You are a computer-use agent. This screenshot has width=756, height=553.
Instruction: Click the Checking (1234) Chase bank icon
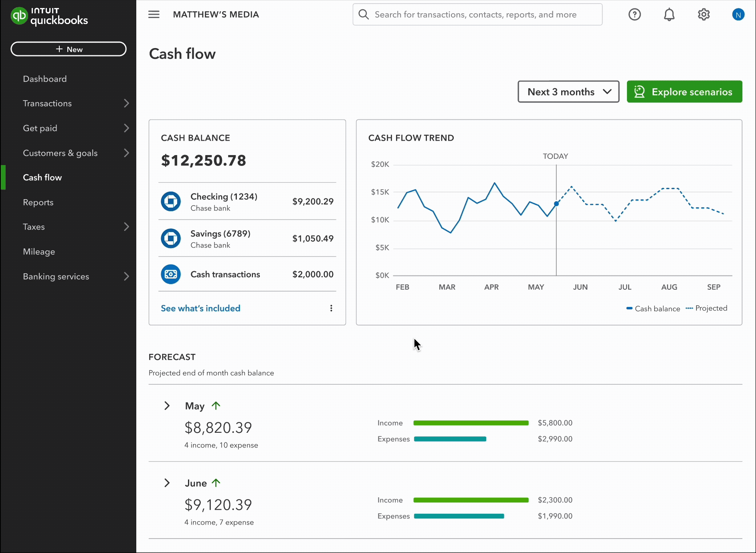pyautogui.click(x=171, y=202)
